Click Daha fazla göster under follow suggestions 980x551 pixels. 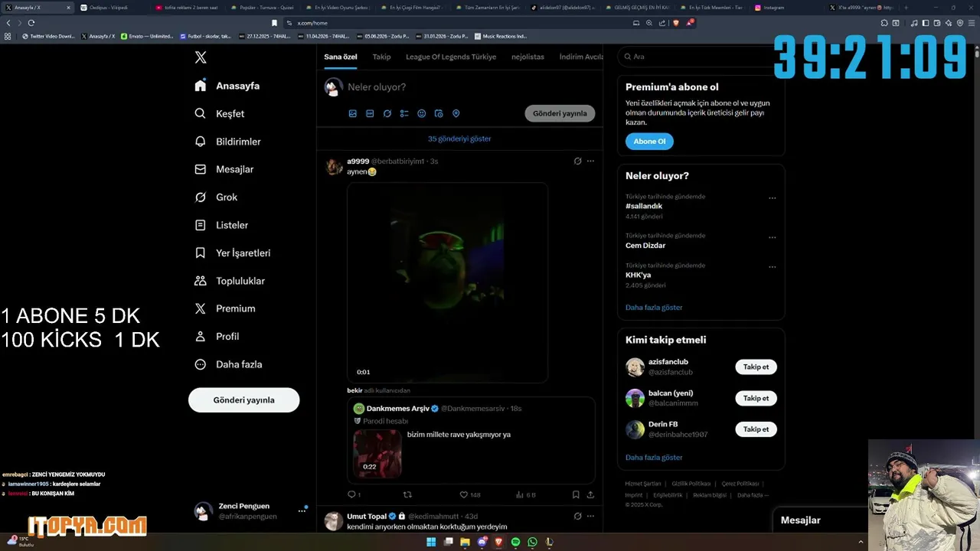(654, 457)
